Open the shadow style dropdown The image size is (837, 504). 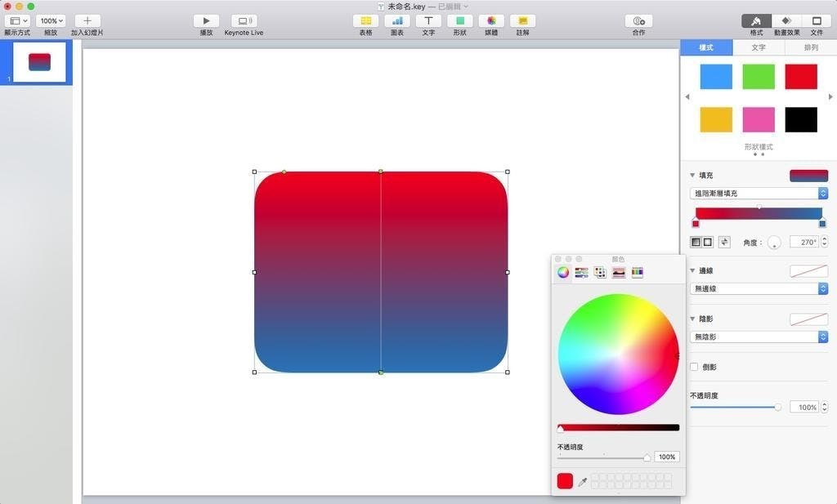click(759, 337)
